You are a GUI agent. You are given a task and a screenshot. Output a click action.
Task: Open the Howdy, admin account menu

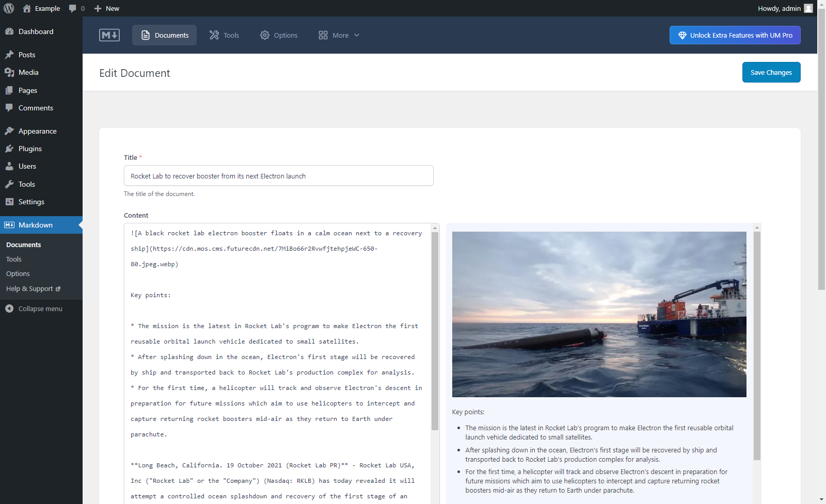tap(785, 8)
